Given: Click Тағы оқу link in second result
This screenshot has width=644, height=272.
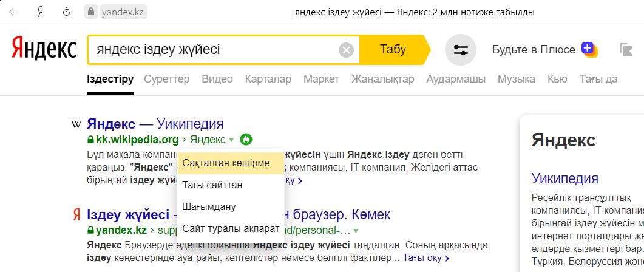Looking at the screenshot, I should point(426,258).
